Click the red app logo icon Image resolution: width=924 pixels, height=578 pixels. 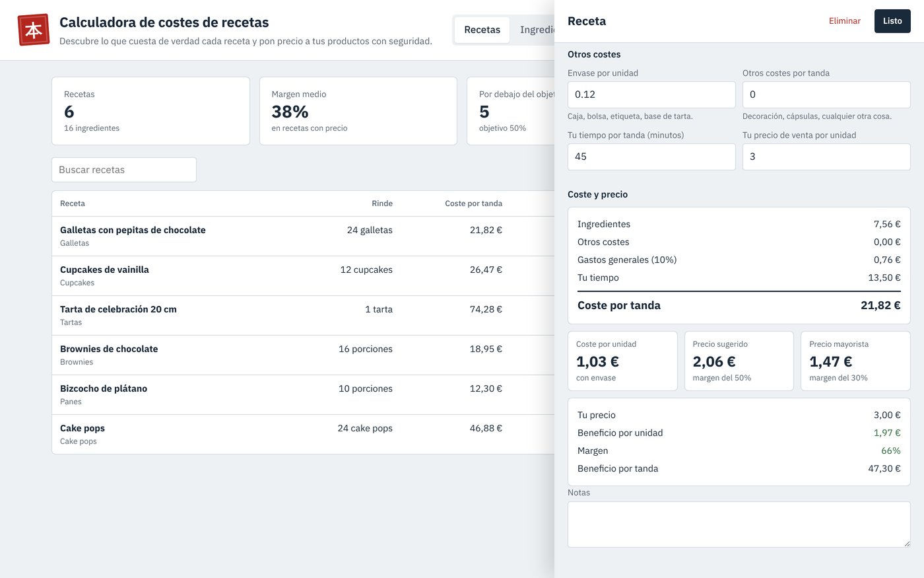click(x=34, y=30)
